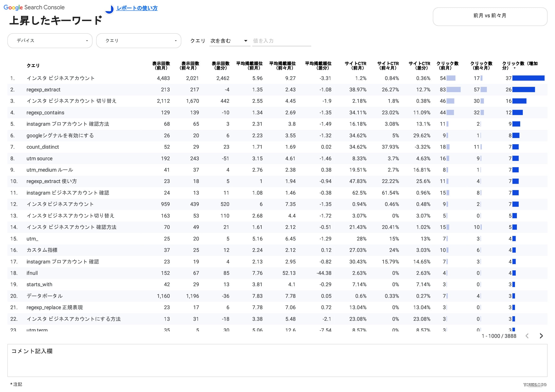Click the blue bar for インスタ ビジネスアカウント
The image size is (555, 392).
pos(528,78)
